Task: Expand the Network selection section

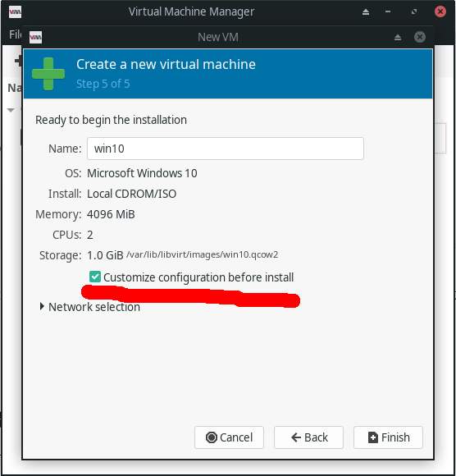Action: coord(90,307)
